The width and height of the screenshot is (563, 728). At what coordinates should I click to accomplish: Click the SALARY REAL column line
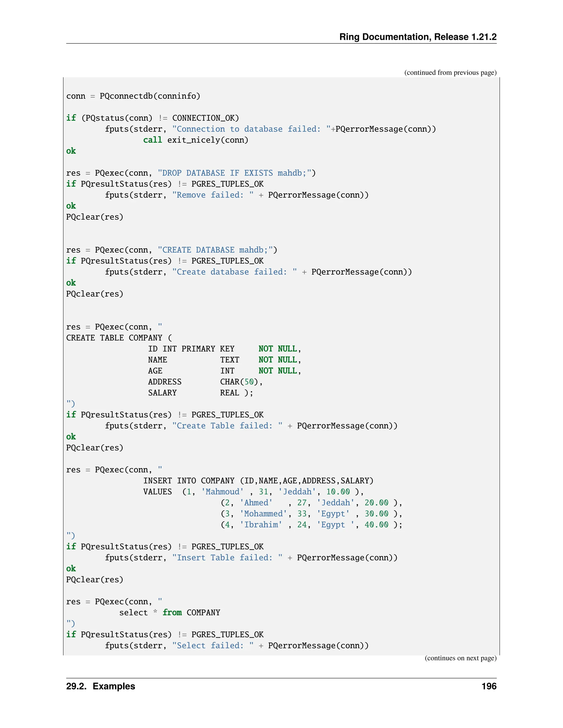point(200,393)
